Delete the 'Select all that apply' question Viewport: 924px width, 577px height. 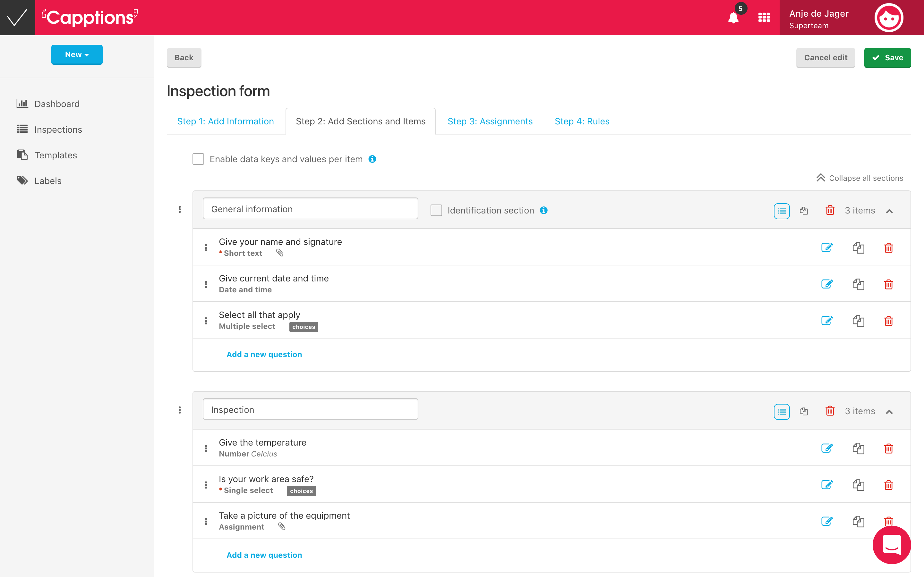coord(888,321)
